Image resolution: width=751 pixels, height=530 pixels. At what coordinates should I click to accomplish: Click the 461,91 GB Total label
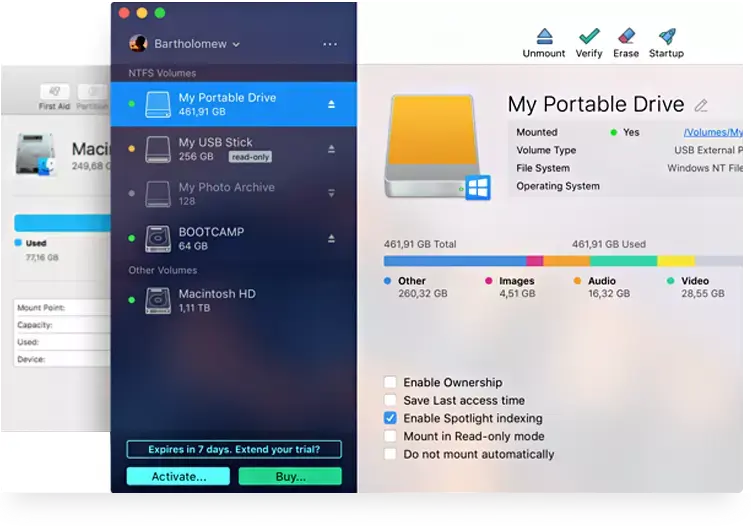point(420,244)
